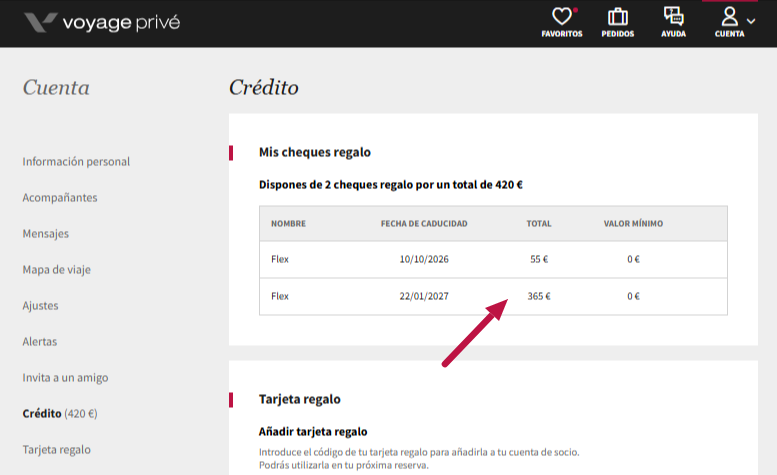Open Mapa de viaje
Image resolution: width=777 pixels, height=475 pixels.
[56, 270]
